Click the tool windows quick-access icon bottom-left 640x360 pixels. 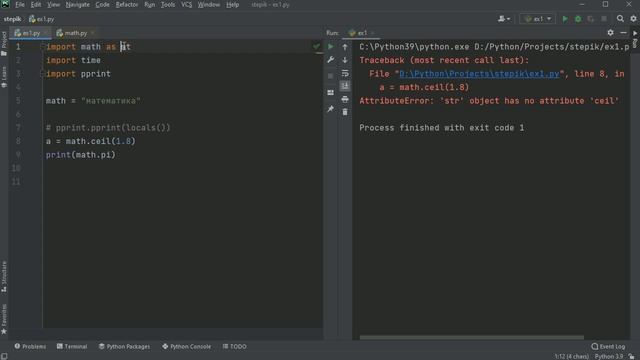pyautogui.click(x=4, y=356)
